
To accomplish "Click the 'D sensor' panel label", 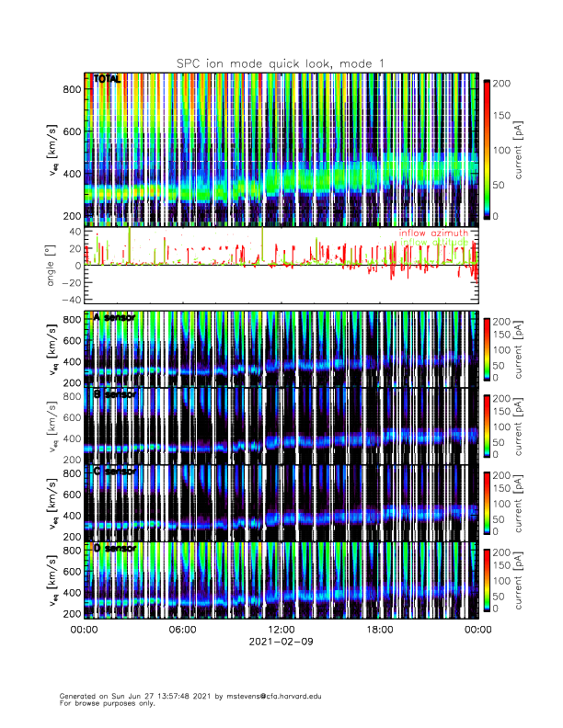I will (x=114, y=549).
